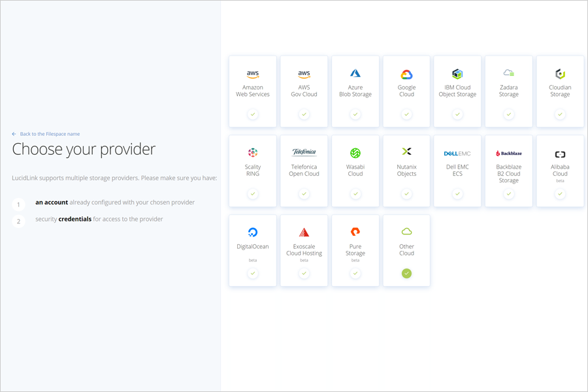
Task: Click the 'AWS Gov Cloud' label
Action: click(x=304, y=91)
